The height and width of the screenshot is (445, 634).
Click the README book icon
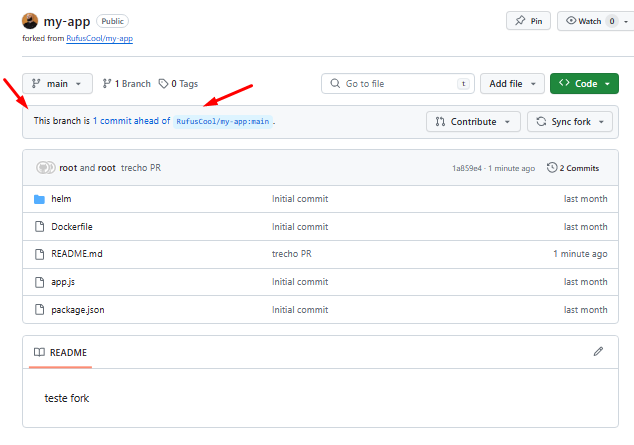tap(39, 352)
